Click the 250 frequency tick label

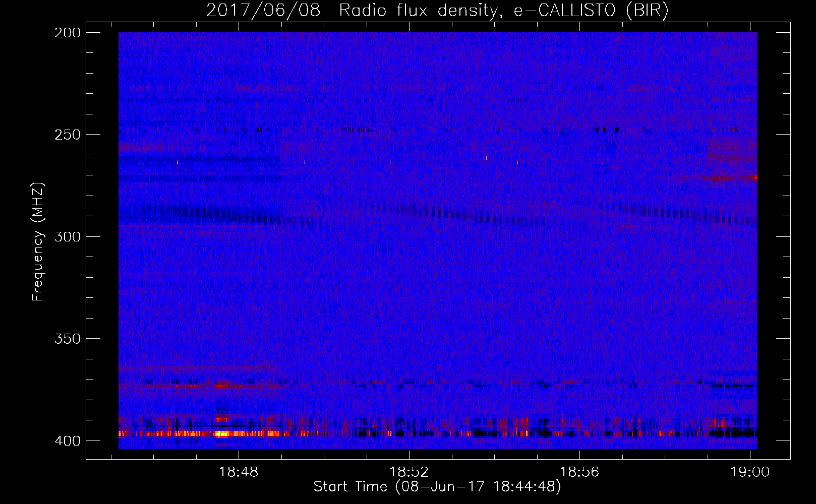(68, 135)
